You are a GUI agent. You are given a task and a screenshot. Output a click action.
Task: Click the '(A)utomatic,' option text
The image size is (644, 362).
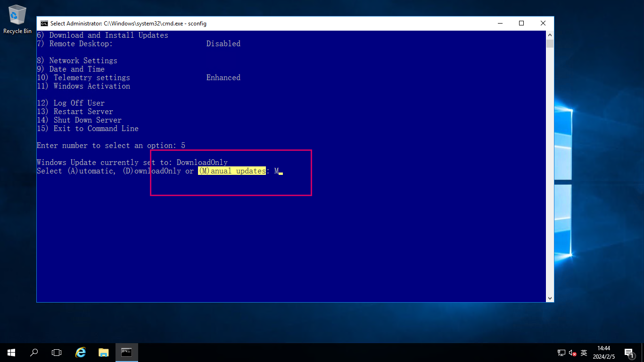click(91, 171)
